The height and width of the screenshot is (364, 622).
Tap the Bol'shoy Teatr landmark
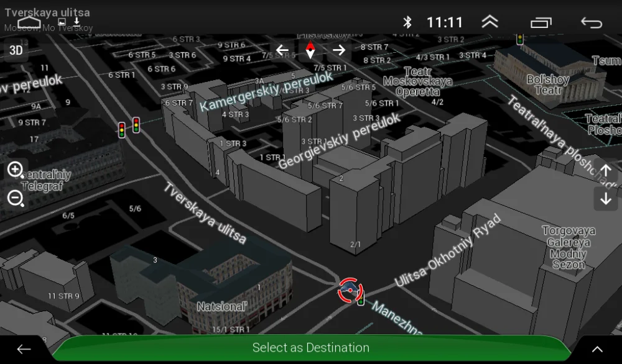[548, 84]
